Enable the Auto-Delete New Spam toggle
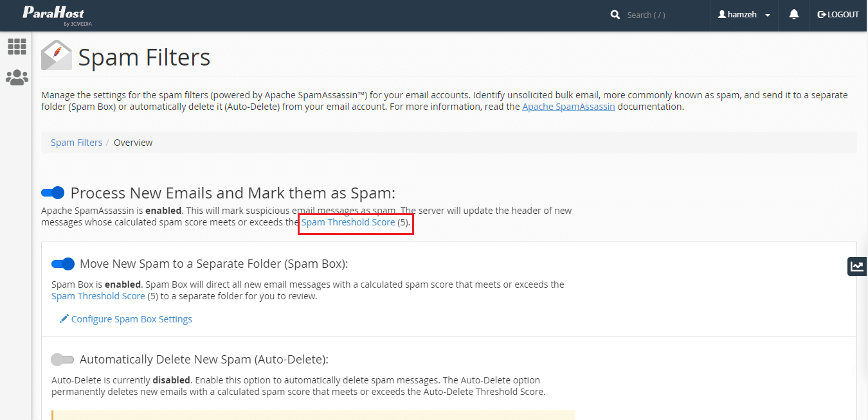 [x=62, y=360]
